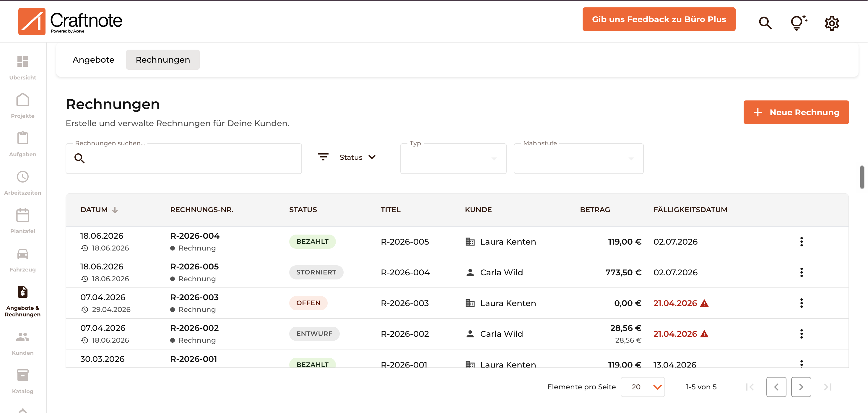Open Arbeitszeiten clock icon

click(x=22, y=177)
